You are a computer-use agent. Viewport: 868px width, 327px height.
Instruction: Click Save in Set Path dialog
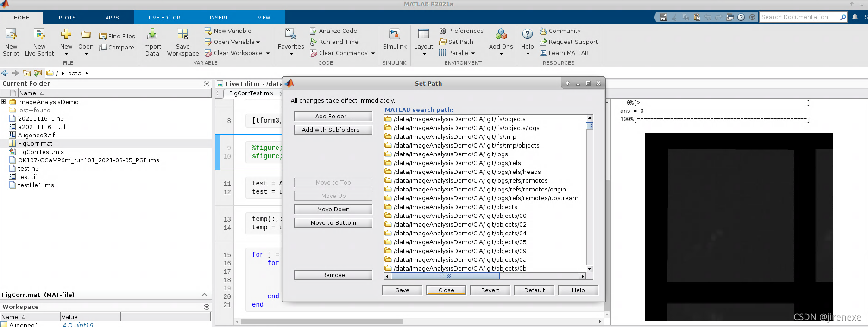[x=402, y=290]
